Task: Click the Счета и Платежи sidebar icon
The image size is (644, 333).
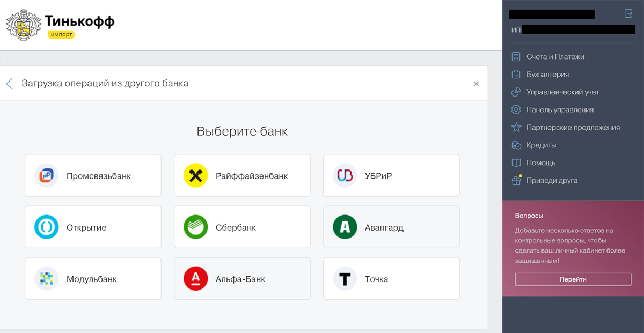Action: (x=516, y=57)
